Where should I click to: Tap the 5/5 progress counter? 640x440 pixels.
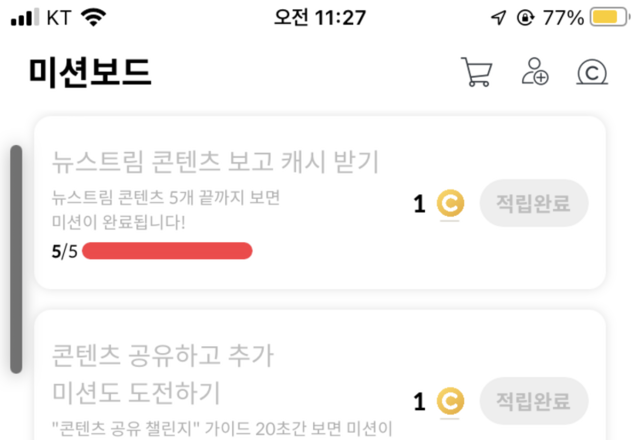pyautogui.click(x=64, y=250)
